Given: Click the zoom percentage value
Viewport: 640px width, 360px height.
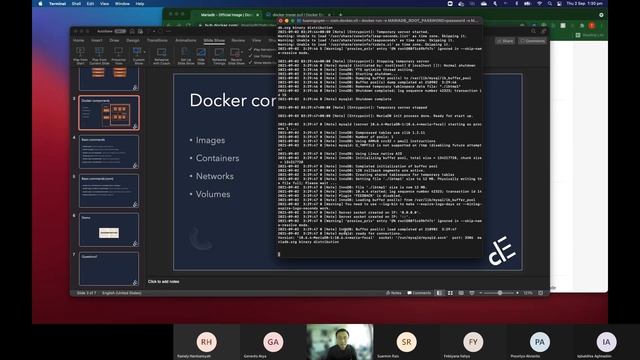Looking at the screenshot, I should (528, 293).
